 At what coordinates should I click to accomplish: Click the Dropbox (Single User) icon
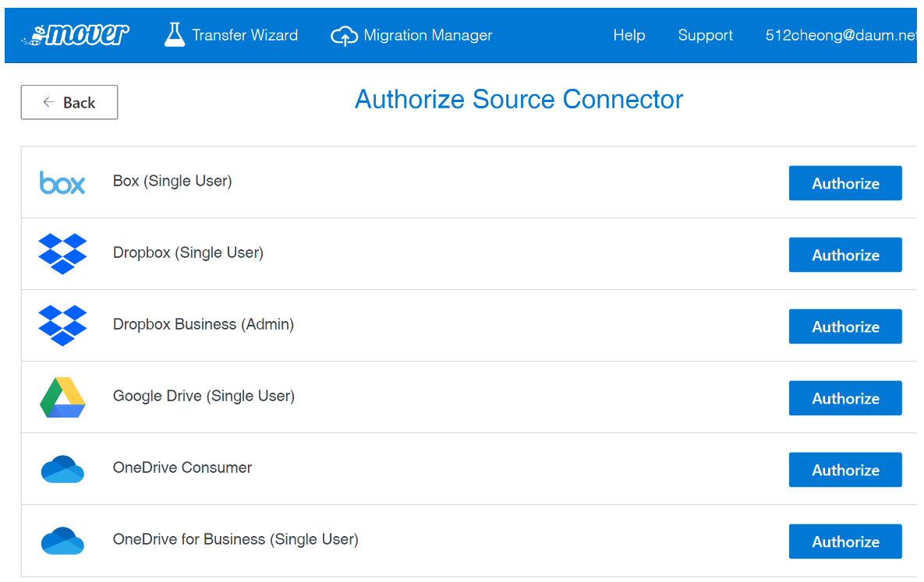[62, 254]
